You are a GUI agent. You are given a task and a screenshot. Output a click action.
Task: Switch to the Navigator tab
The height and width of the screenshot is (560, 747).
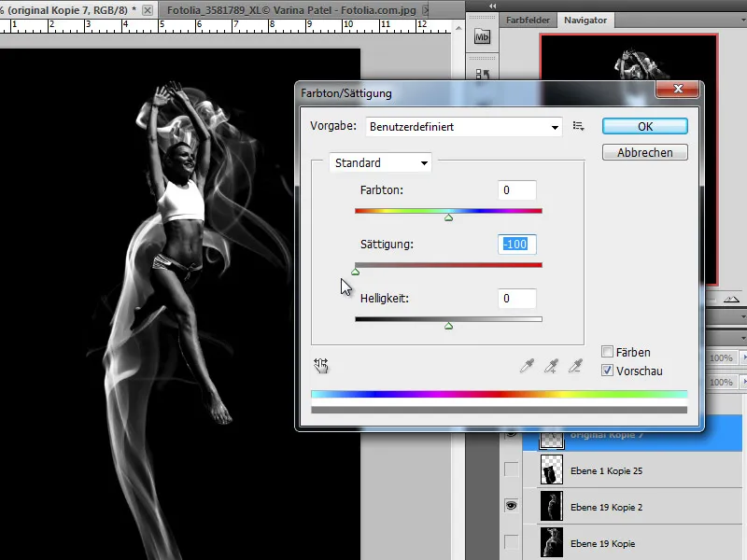[585, 20]
